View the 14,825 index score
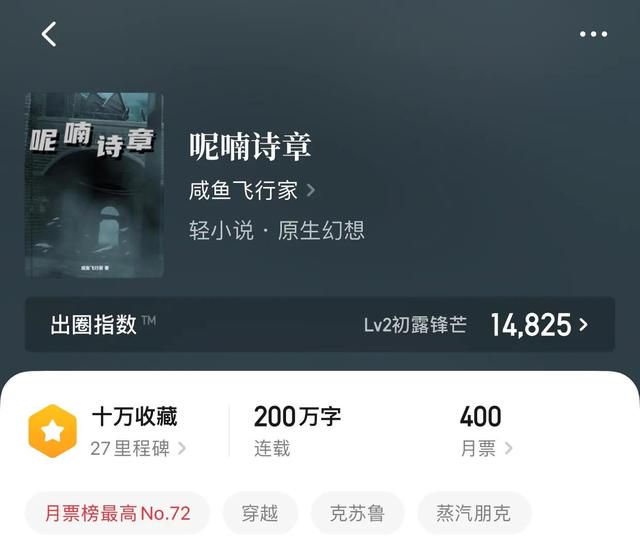 pos(531,325)
